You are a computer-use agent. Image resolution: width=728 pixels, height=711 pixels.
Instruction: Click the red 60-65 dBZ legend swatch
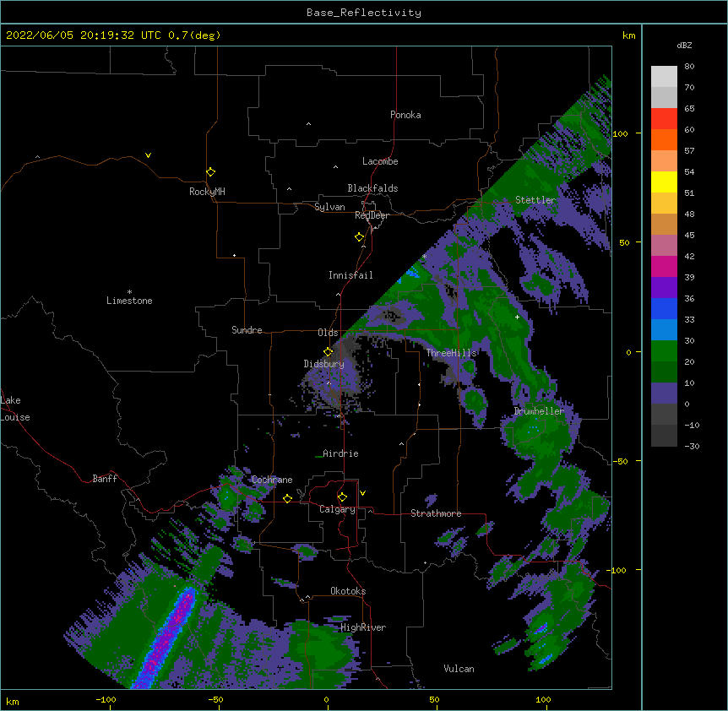(664, 119)
